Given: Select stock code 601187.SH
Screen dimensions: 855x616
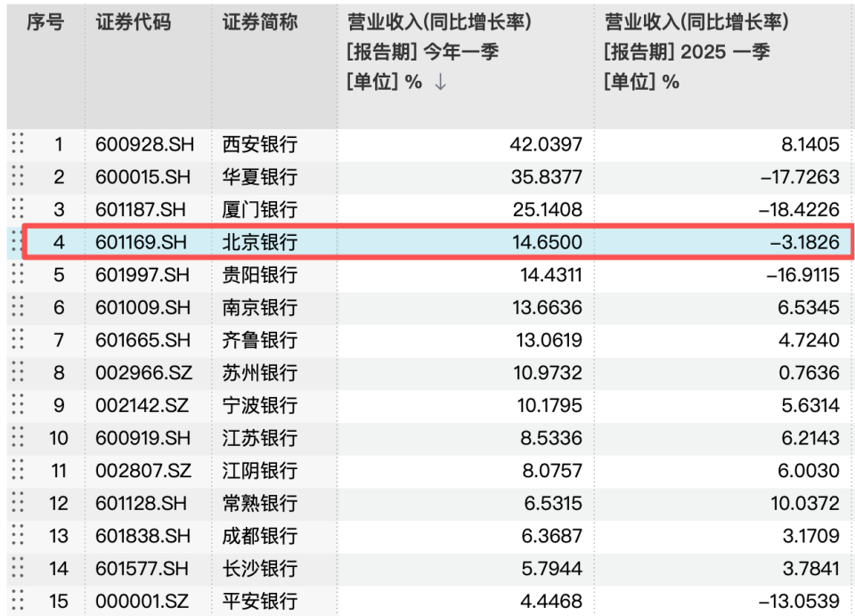Looking at the screenshot, I should point(141,210).
